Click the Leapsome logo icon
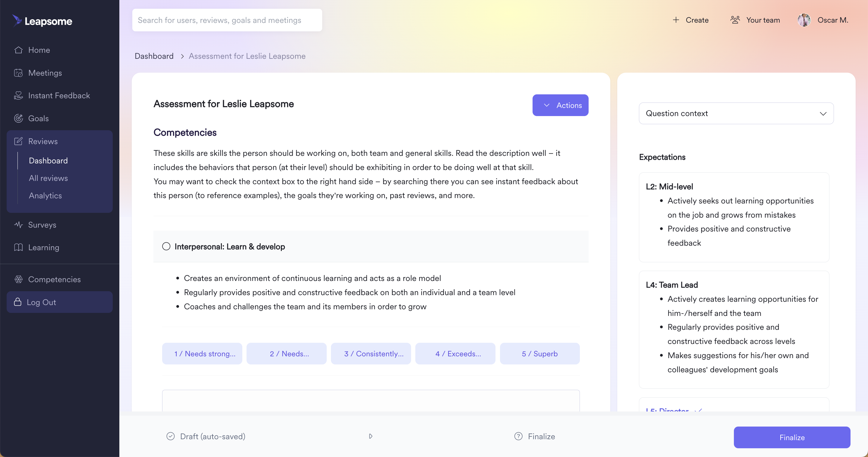868x457 pixels. click(x=17, y=20)
